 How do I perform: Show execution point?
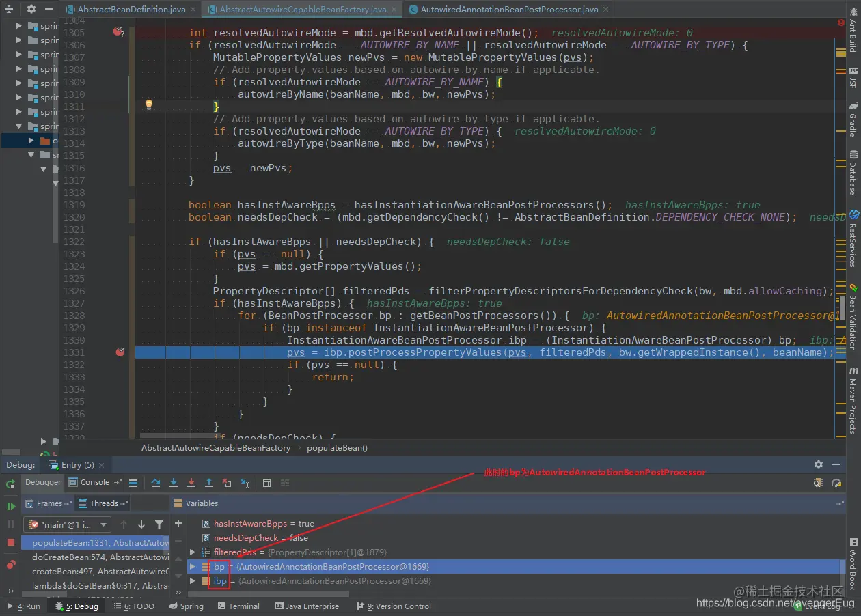click(133, 483)
